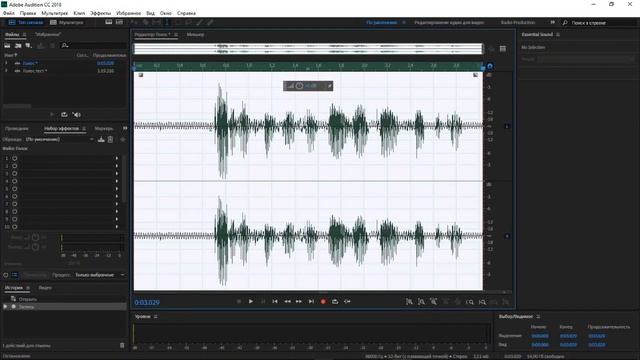This screenshot has width=640, height=360.
Task: Click the overview navigator waveform
Action: (308, 49)
